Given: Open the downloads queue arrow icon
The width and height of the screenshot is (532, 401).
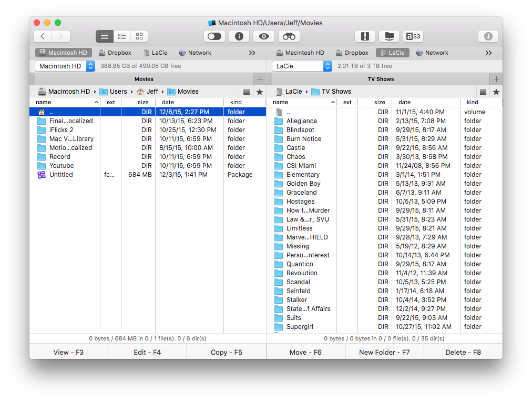Looking at the screenshot, I should point(488,36).
